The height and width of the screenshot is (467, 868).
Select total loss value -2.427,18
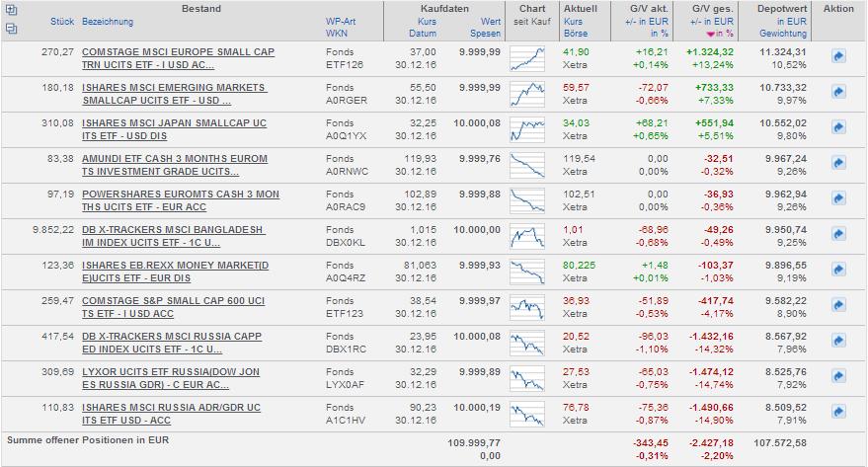[x=711, y=442]
